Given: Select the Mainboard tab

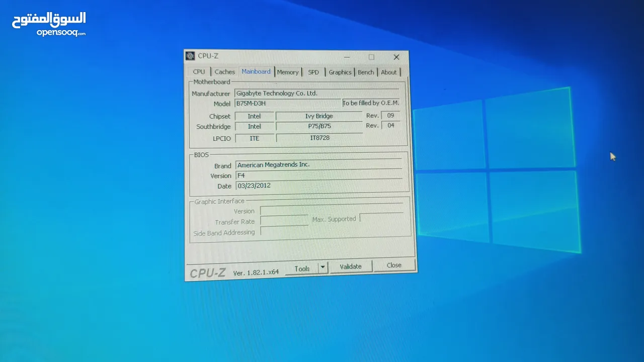Looking at the screenshot, I should (x=256, y=72).
